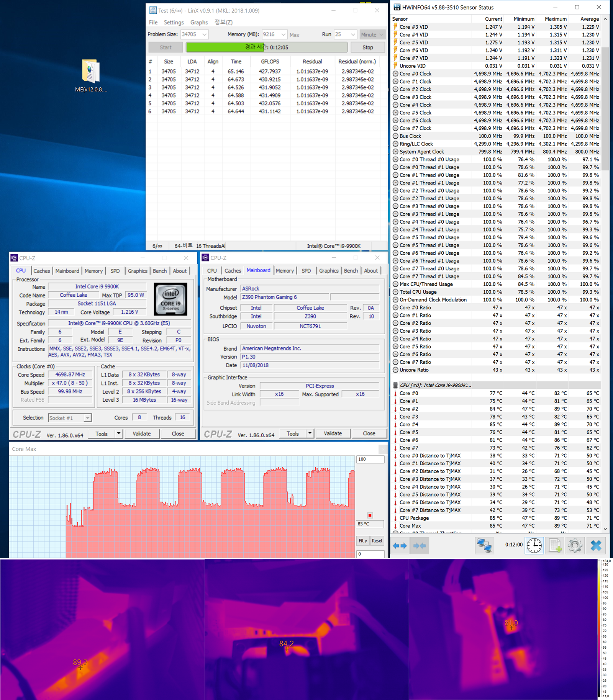
Task: Open the Problem Size dropdown in LinX
Action: (x=204, y=34)
